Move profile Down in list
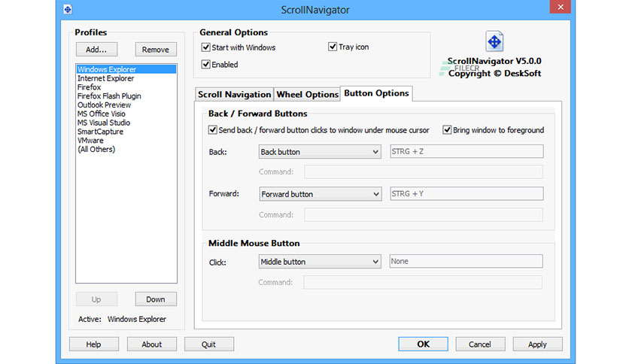629x364 pixels. 156,299
